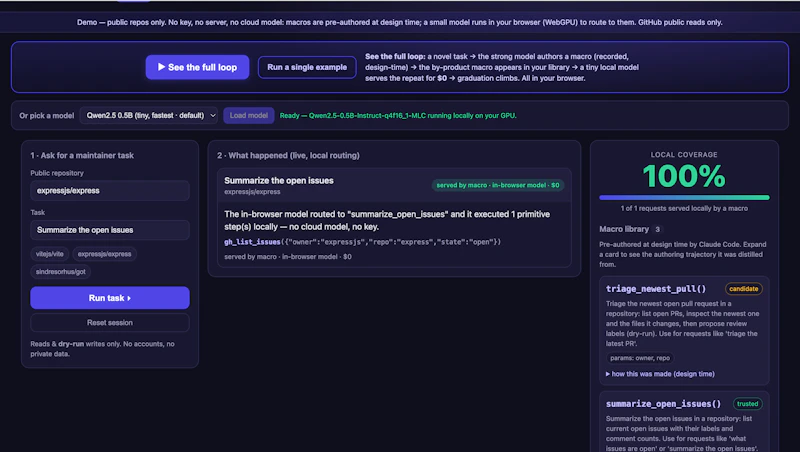Open the model picker dropdown
The height and width of the screenshot is (452, 800).
[x=149, y=115]
